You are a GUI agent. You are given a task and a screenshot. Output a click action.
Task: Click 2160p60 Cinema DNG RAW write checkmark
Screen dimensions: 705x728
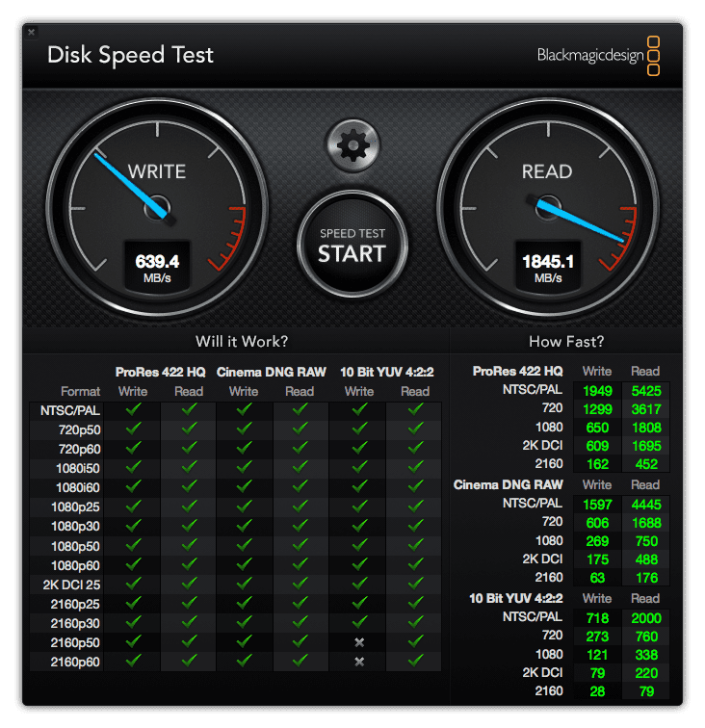point(244,661)
